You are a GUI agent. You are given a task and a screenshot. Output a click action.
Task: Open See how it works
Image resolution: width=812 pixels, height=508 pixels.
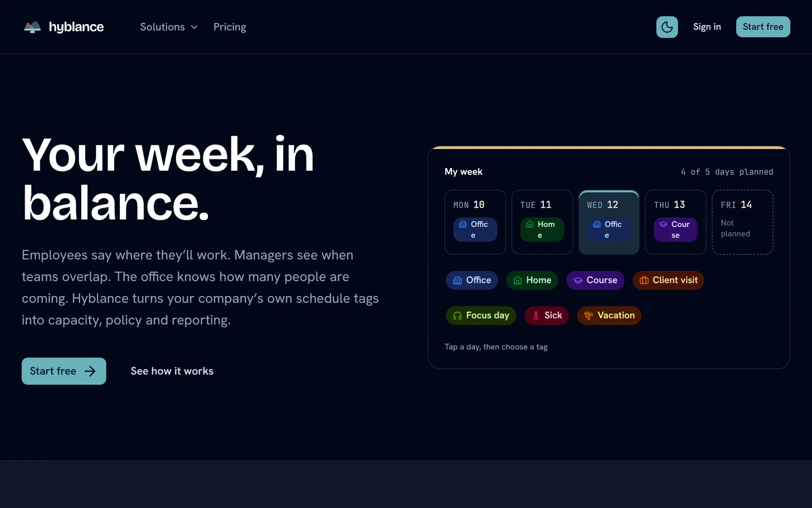(x=172, y=371)
